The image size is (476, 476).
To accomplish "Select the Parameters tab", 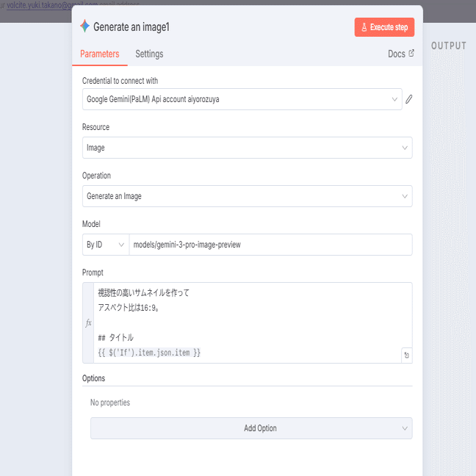I will coord(99,54).
